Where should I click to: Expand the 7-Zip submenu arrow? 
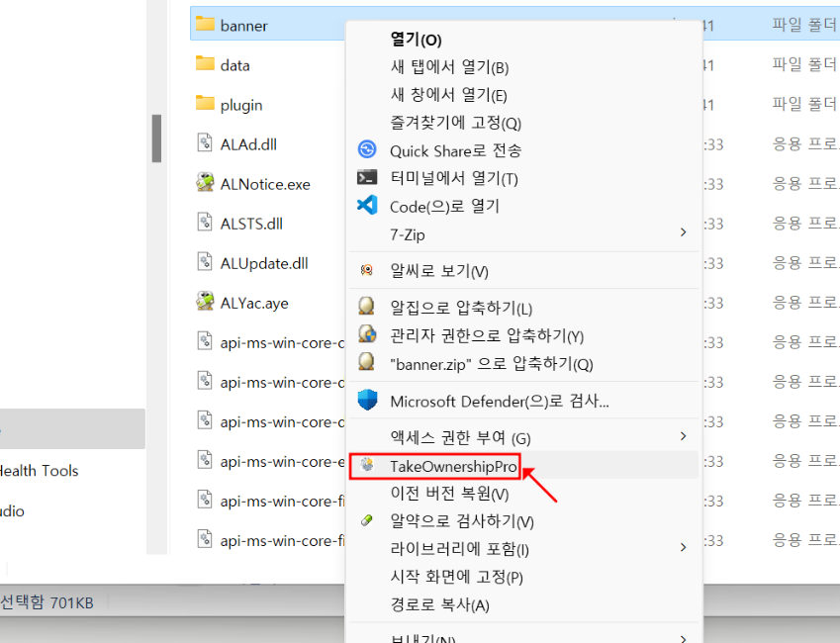click(683, 232)
